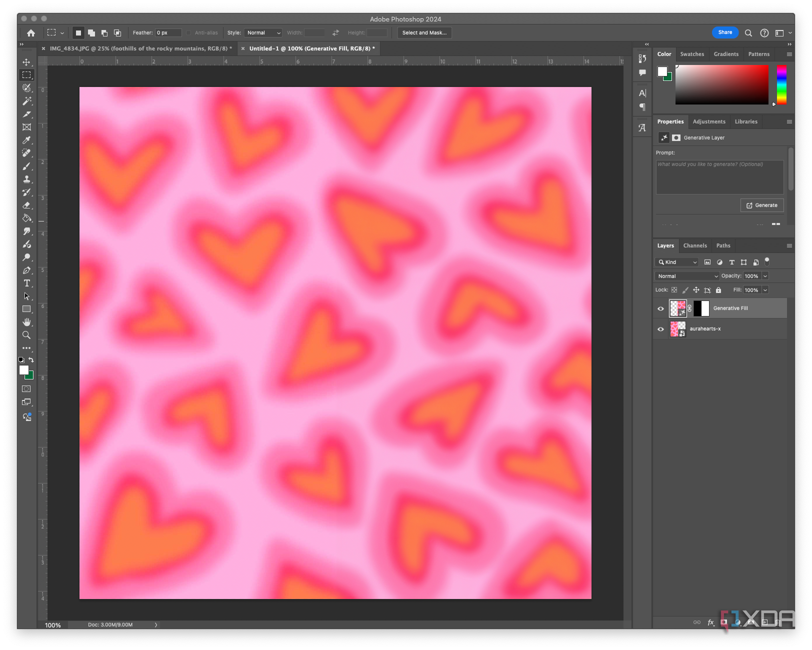
Task: Open the Paragraph panel icon
Action: click(642, 107)
